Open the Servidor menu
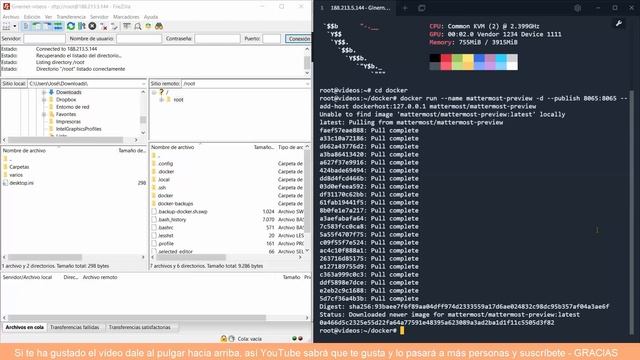Viewport: 640px width, 360px height. (99, 17)
